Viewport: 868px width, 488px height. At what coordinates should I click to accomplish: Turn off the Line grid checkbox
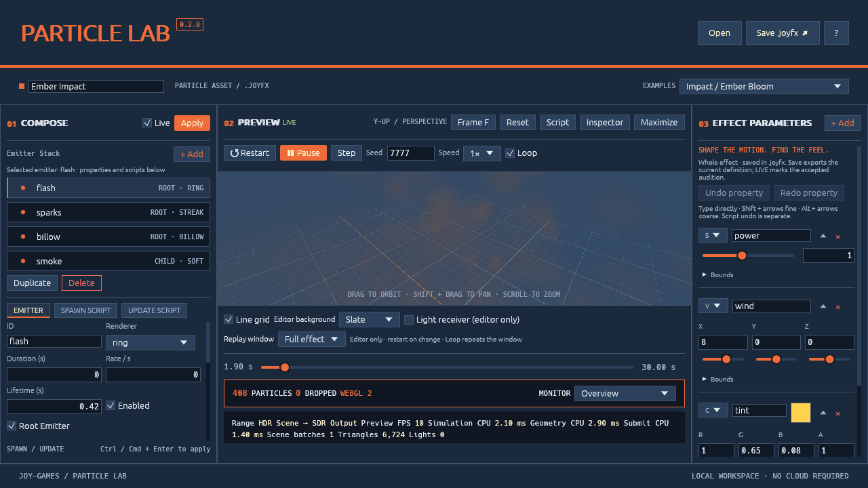click(229, 319)
